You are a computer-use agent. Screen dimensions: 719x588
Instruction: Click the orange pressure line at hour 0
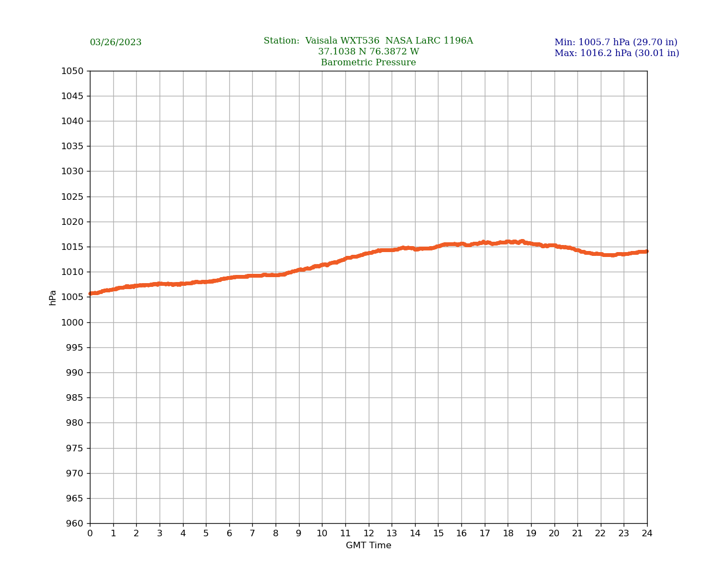91,293
